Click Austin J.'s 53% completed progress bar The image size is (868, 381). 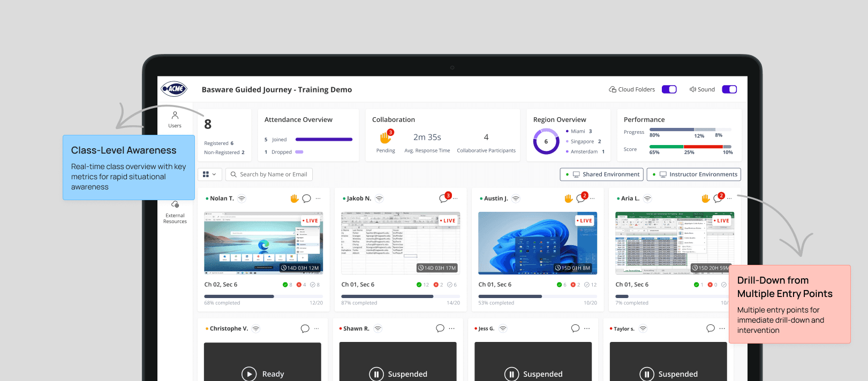(538, 296)
